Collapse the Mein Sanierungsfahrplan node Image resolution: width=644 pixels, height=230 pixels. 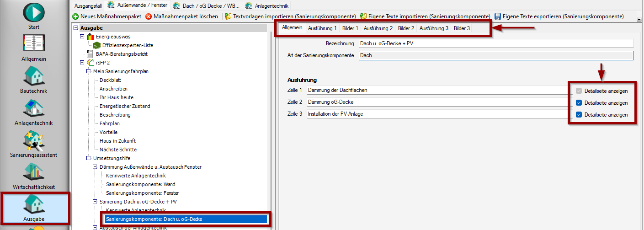[89, 71]
